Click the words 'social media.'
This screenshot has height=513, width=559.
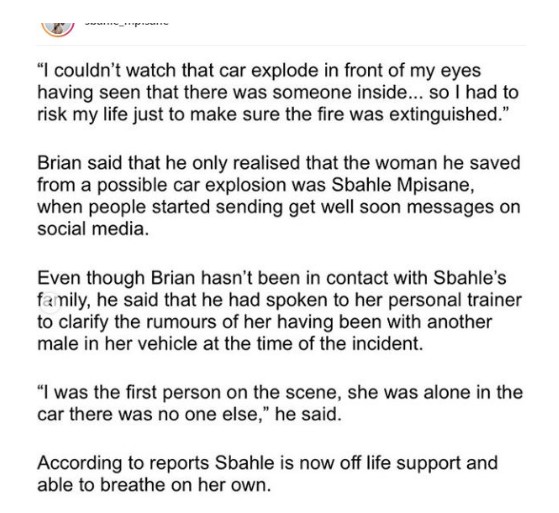pos(93,229)
